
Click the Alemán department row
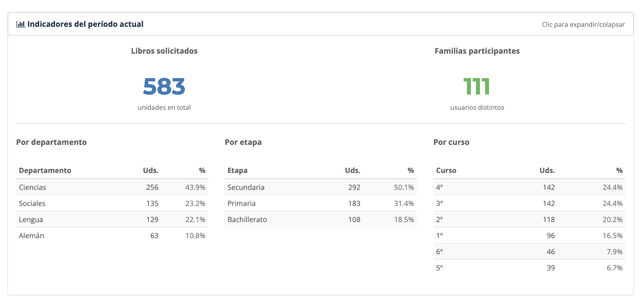click(x=112, y=235)
